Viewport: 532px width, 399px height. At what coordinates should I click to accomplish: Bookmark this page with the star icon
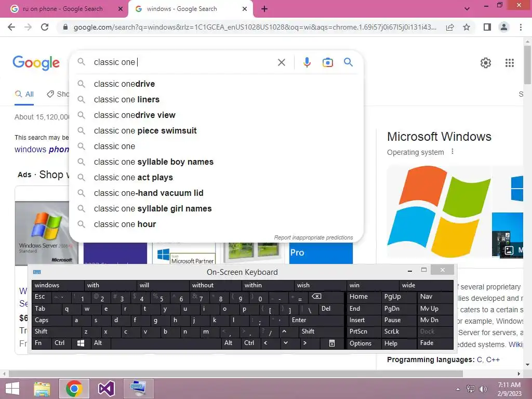(x=467, y=27)
